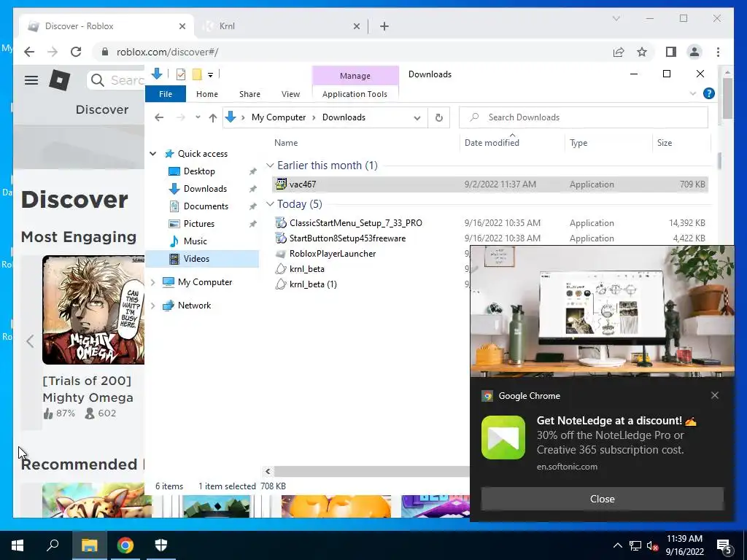Open the Roblox hamburger menu
Screen dimensions: 747x560
click(31, 80)
